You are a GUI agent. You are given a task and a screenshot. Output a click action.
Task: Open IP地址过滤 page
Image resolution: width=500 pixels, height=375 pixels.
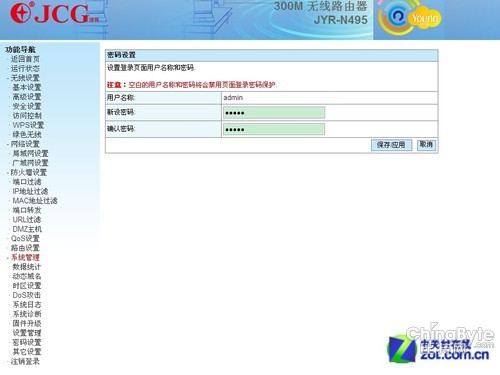point(30,191)
